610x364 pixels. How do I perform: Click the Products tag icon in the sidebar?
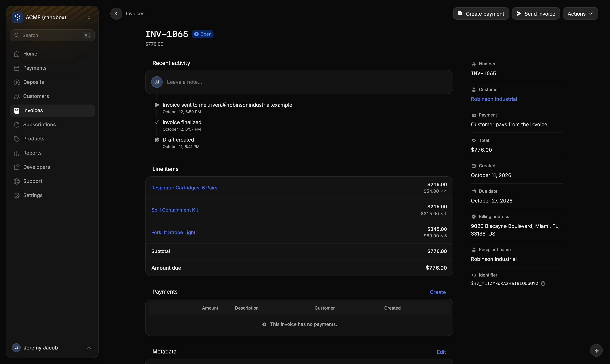click(x=17, y=139)
